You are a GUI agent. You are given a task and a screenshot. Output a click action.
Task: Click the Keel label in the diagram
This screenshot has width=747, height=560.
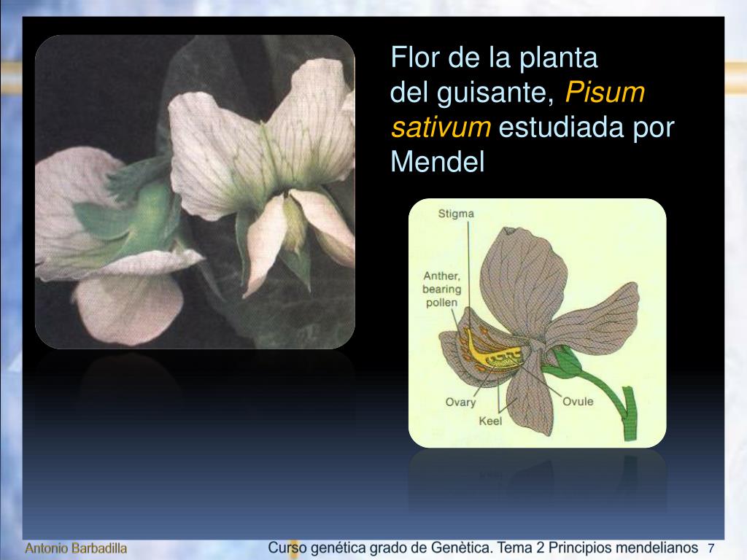[x=490, y=421]
